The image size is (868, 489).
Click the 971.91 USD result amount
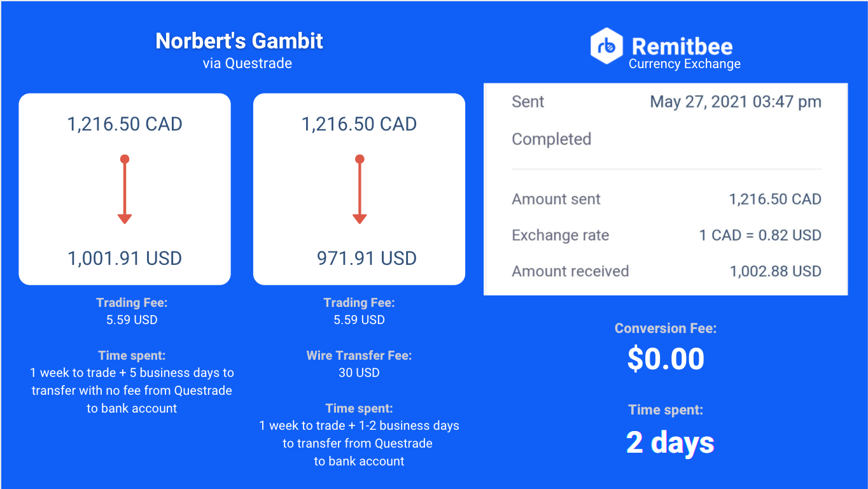click(x=367, y=259)
